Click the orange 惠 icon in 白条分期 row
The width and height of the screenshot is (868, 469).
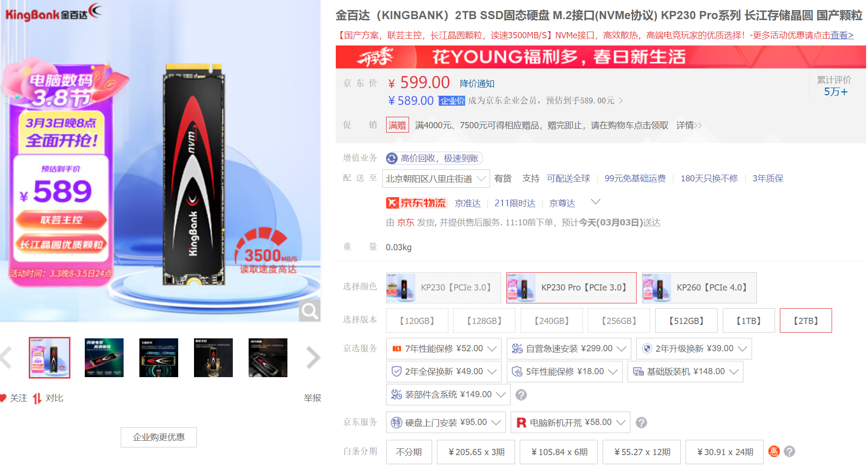coord(774,451)
